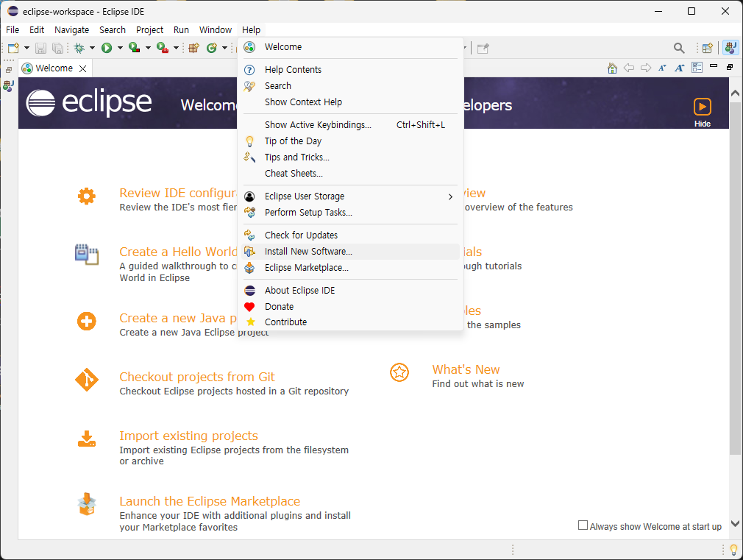
Task: Tick Always show Welcome at start up
Action: [x=583, y=525]
